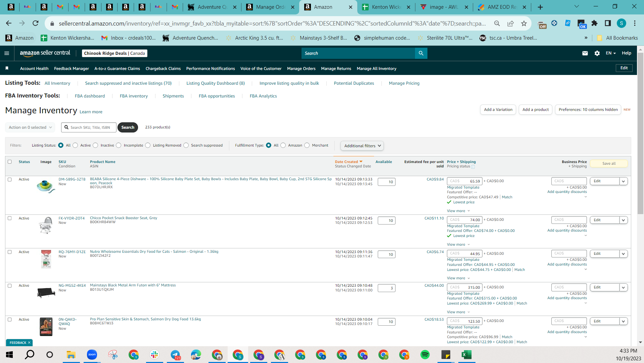Click the search magnifier button in header
644x363 pixels.
(421, 53)
